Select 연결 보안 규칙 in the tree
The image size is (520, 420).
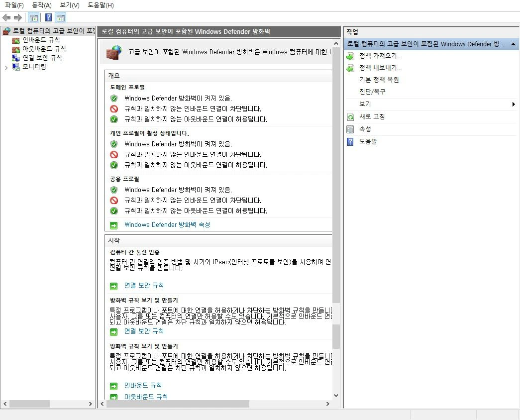(x=42, y=58)
